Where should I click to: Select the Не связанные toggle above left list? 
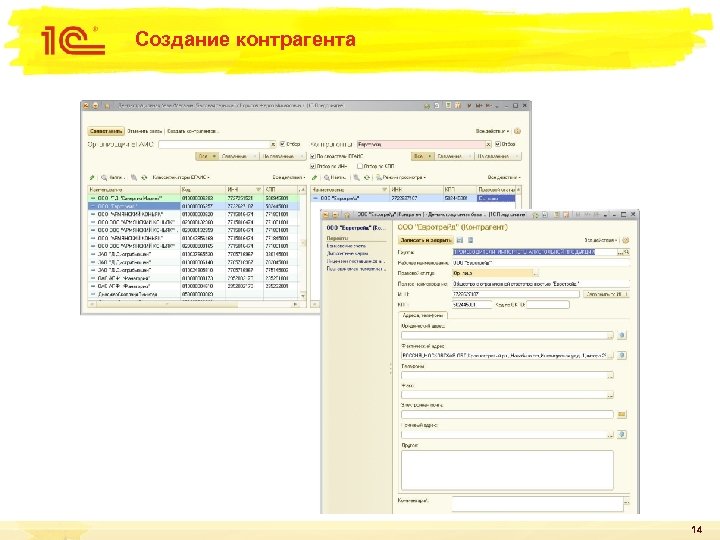pyautogui.click(x=282, y=156)
